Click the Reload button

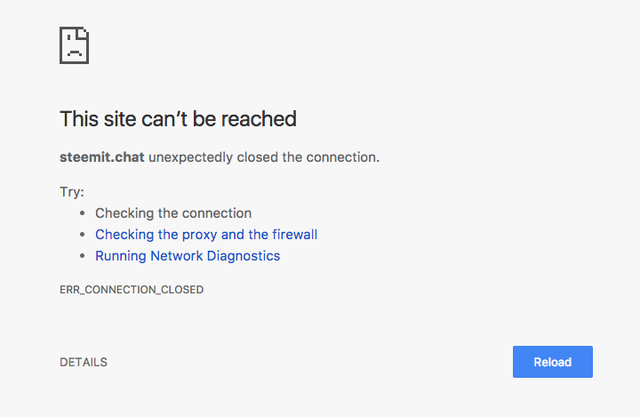(552, 362)
